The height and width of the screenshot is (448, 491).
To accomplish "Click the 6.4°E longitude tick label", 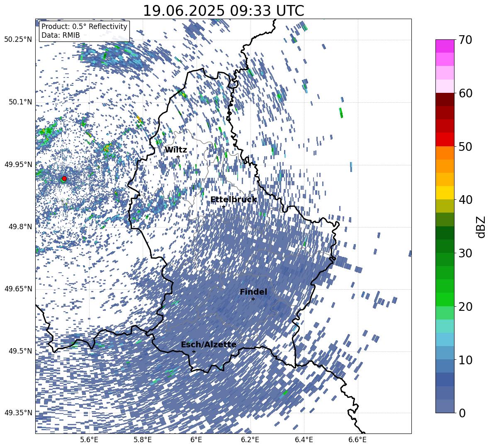I will point(304,440).
